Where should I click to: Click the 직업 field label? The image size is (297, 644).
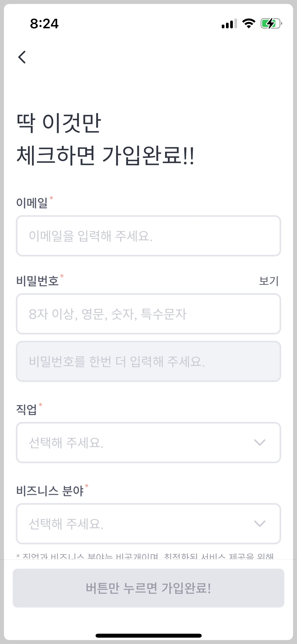coord(26,410)
